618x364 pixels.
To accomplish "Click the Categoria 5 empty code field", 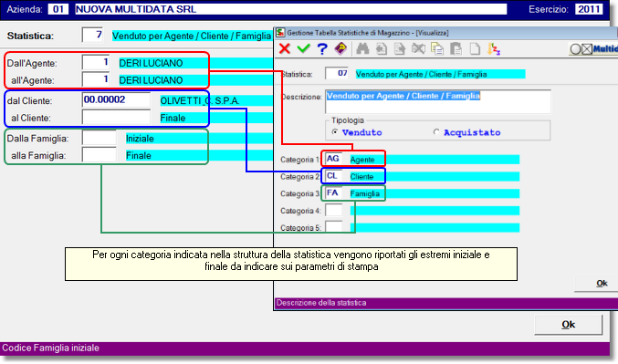I will (333, 227).
